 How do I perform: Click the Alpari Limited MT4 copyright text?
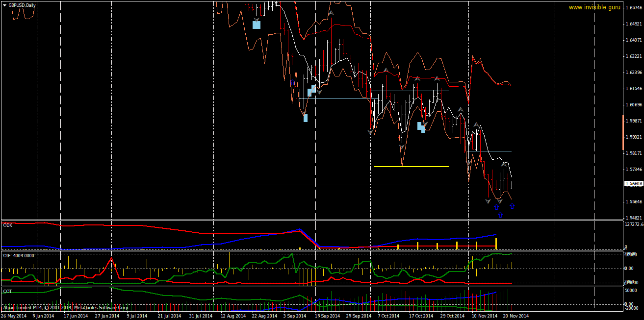[65, 308]
